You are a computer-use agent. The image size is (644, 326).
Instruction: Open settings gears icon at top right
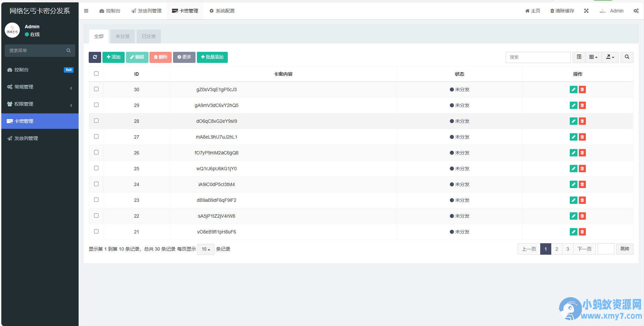point(636,11)
